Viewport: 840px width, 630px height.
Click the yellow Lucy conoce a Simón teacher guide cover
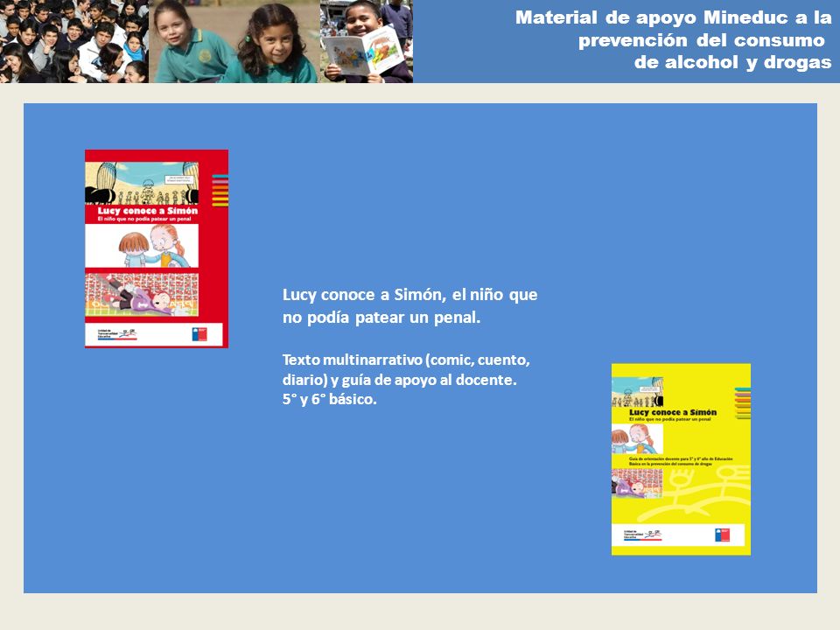pyautogui.click(x=681, y=459)
